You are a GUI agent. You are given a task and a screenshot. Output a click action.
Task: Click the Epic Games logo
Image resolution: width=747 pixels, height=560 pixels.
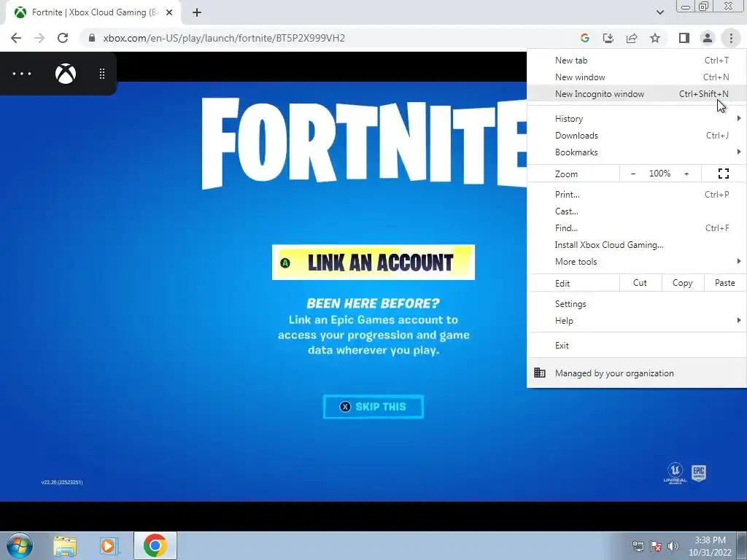(698, 474)
